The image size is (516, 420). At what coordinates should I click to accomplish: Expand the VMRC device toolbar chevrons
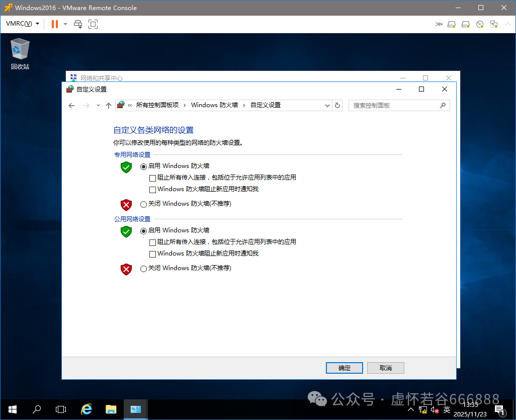439,24
